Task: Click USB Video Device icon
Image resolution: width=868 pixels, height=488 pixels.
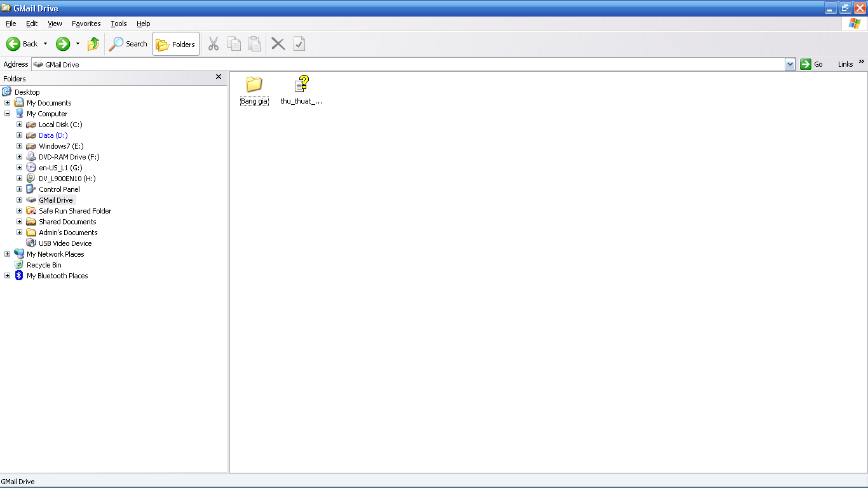Action: 31,243
